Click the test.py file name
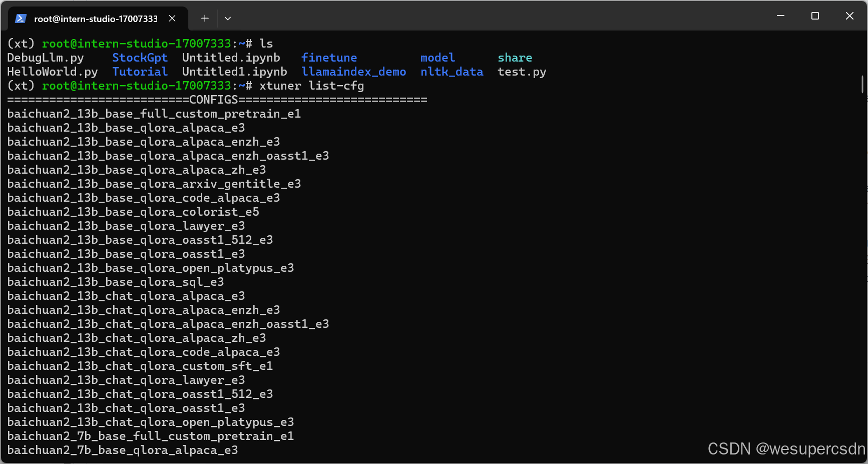 pyautogui.click(x=522, y=72)
